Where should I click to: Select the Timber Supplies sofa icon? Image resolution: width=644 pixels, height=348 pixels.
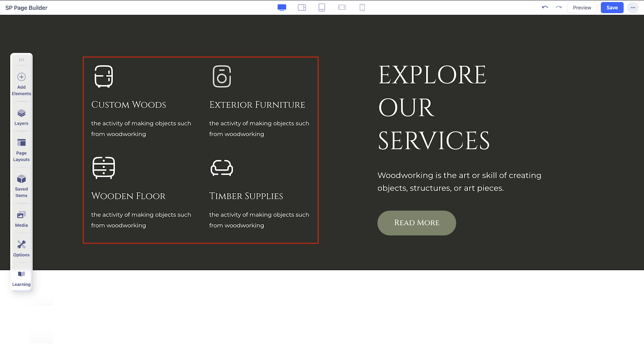click(x=222, y=168)
